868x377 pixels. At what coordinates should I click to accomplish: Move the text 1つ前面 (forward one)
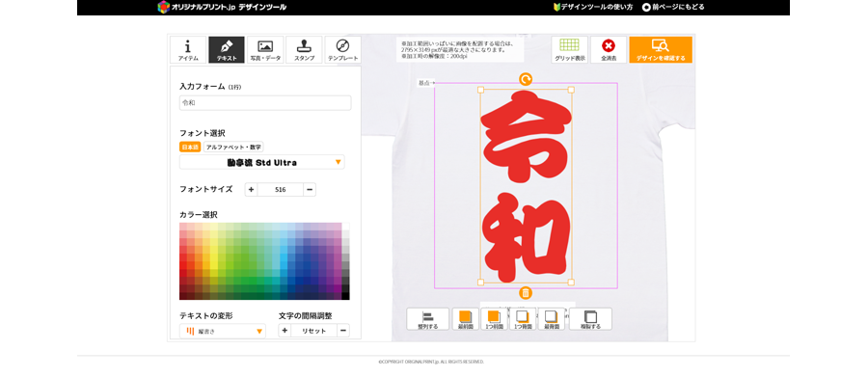click(494, 319)
